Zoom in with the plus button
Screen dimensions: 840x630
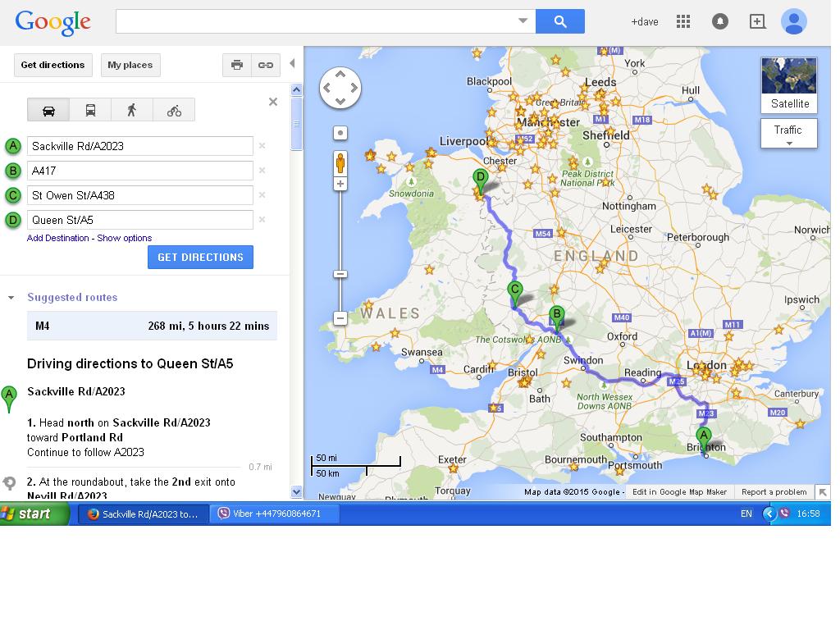[x=340, y=184]
